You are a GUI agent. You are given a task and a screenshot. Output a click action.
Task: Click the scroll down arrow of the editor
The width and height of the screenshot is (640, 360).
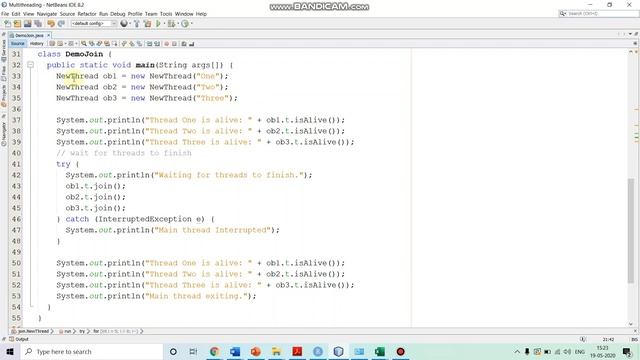click(631, 324)
